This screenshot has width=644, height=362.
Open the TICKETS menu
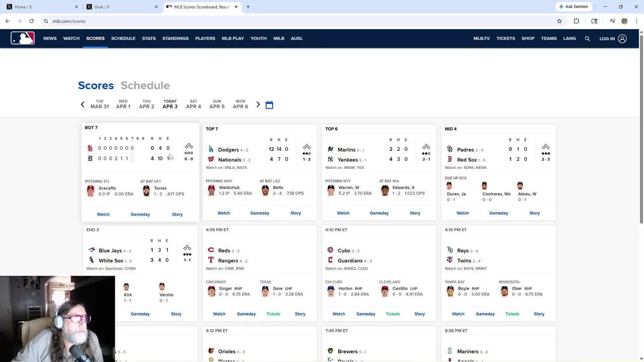(x=506, y=38)
